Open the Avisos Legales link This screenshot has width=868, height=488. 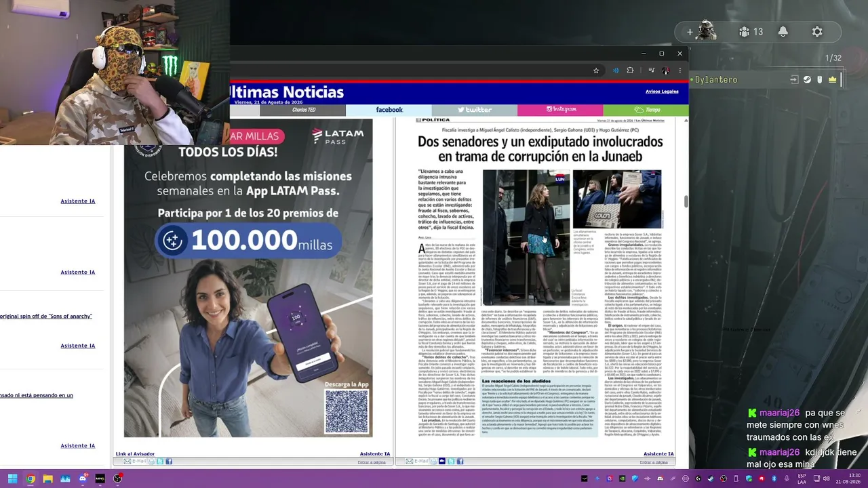pyautogui.click(x=662, y=91)
